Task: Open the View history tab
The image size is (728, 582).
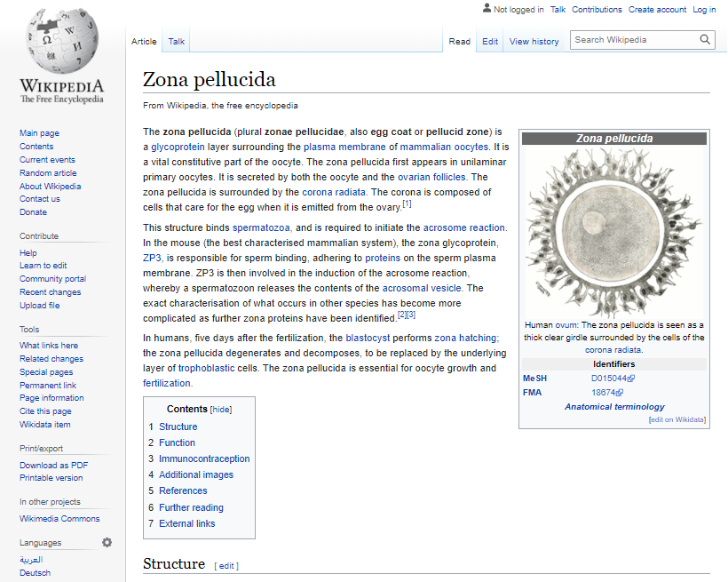Action: click(x=534, y=42)
